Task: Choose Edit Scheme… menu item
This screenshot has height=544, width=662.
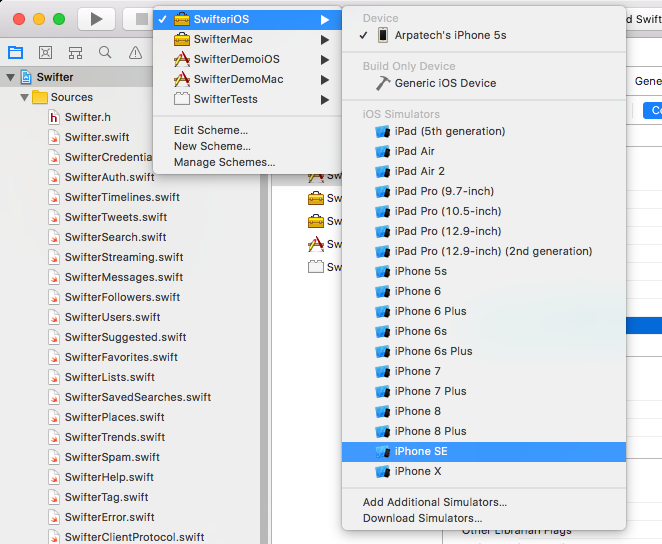Action: coord(247,130)
